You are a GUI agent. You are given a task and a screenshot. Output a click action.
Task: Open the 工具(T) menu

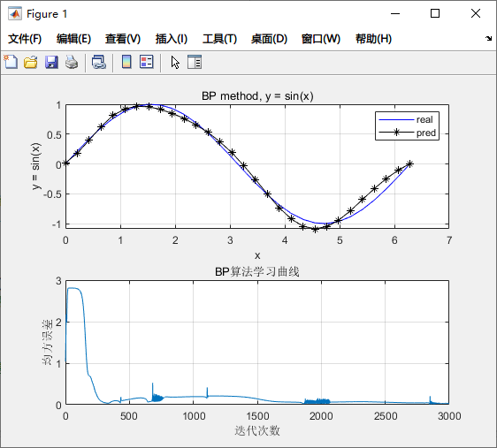point(219,39)
